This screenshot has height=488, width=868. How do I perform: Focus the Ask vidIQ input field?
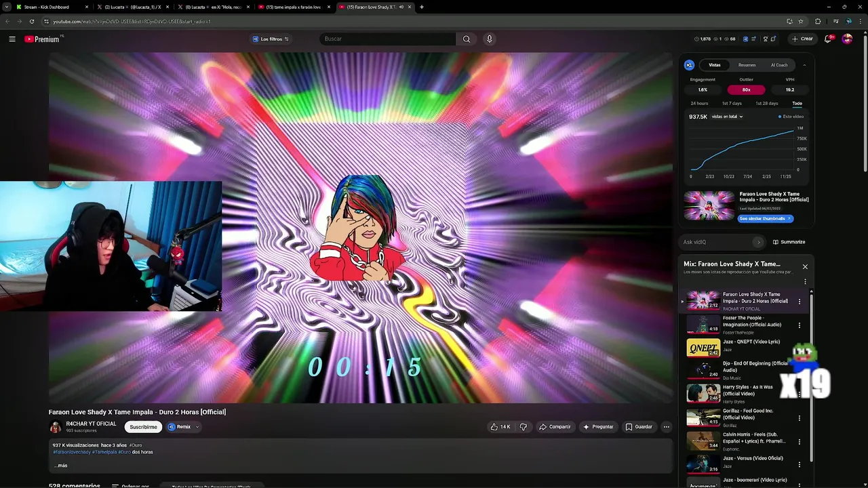[716, 242]
